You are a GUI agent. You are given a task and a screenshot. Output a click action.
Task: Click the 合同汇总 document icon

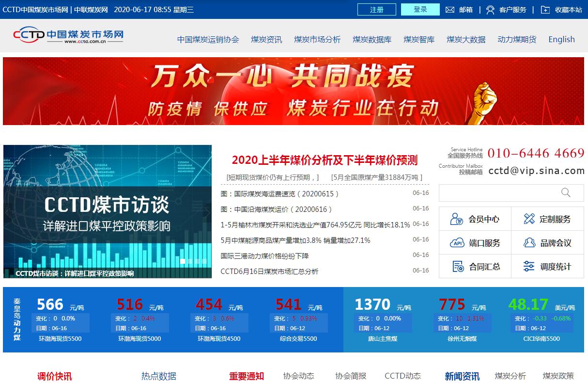(x=458, y=267)
